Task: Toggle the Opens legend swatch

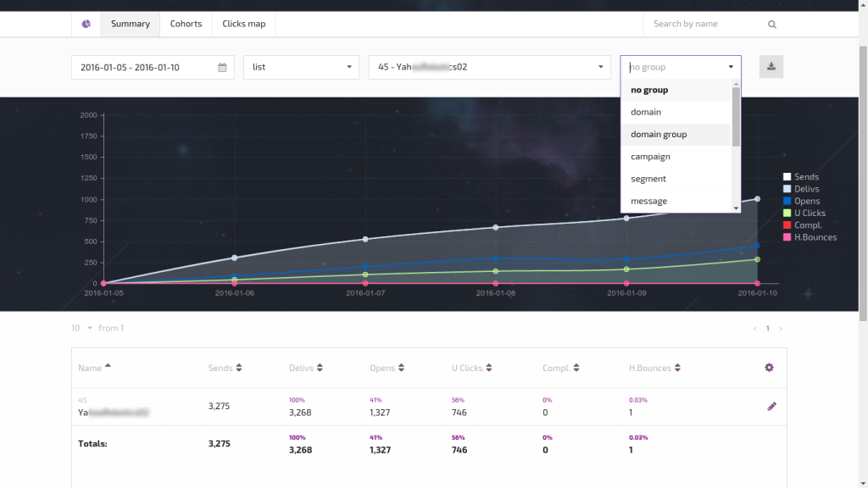Action: tap(787, 201)
